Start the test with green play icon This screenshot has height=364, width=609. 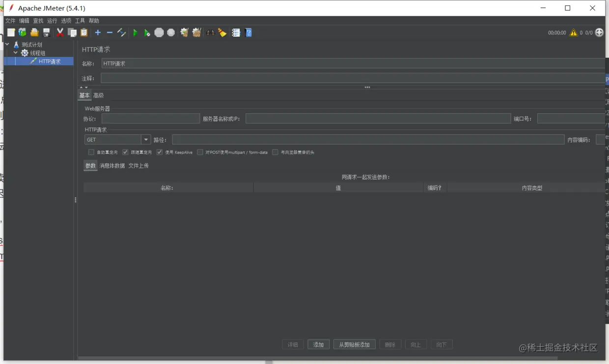tap(135, 32)
